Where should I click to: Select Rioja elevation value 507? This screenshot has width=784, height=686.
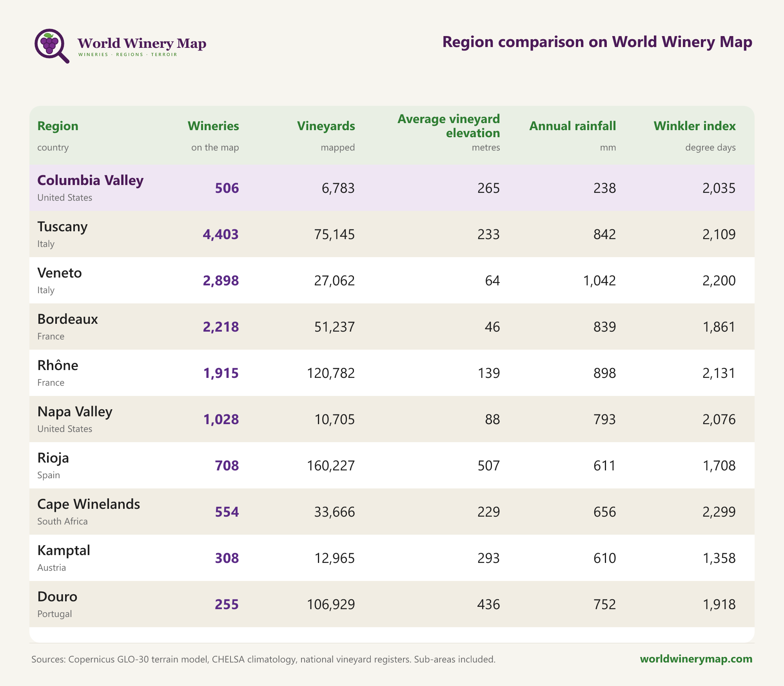point(489,466)
